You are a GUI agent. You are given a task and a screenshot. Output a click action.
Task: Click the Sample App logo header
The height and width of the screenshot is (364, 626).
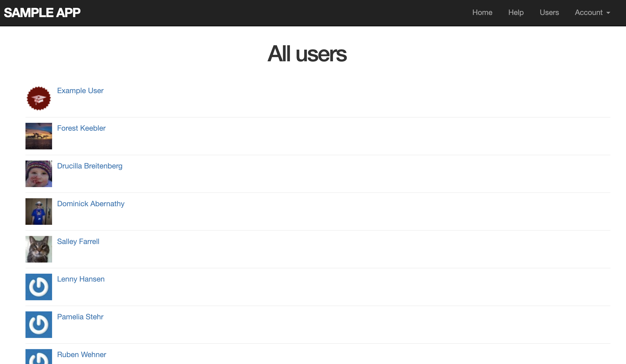[43, 13]
